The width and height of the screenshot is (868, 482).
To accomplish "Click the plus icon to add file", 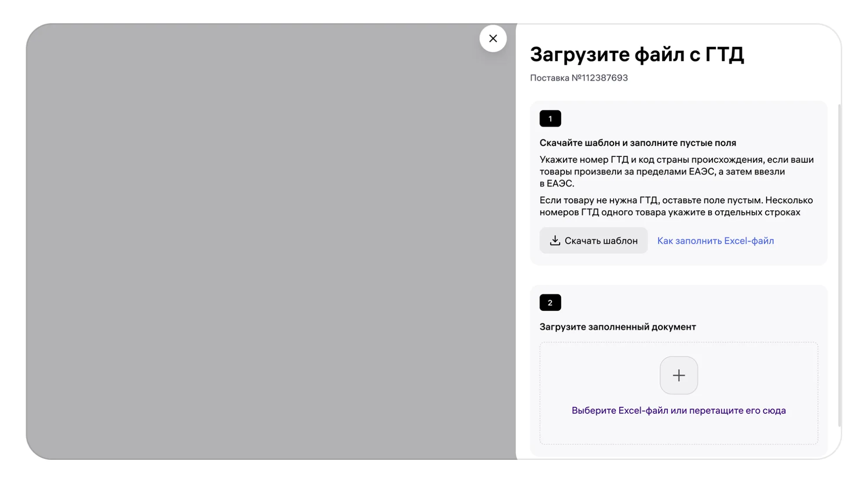I will tap(678, 375).
